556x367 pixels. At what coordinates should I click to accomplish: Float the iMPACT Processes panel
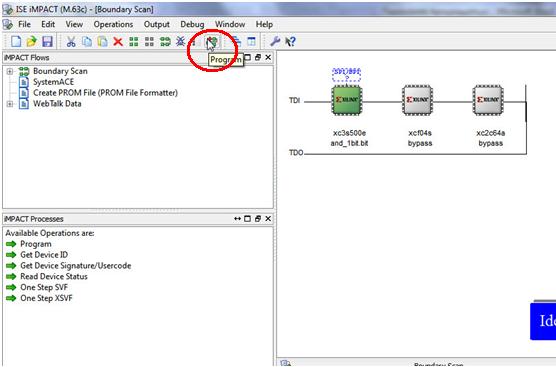click(258, 219)
